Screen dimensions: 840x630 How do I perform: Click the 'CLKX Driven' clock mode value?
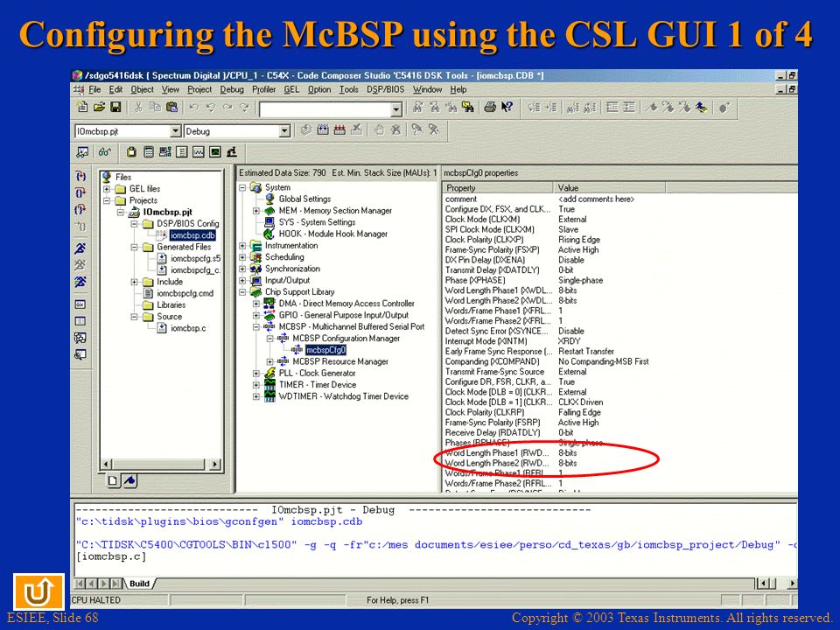pos(580,402)
